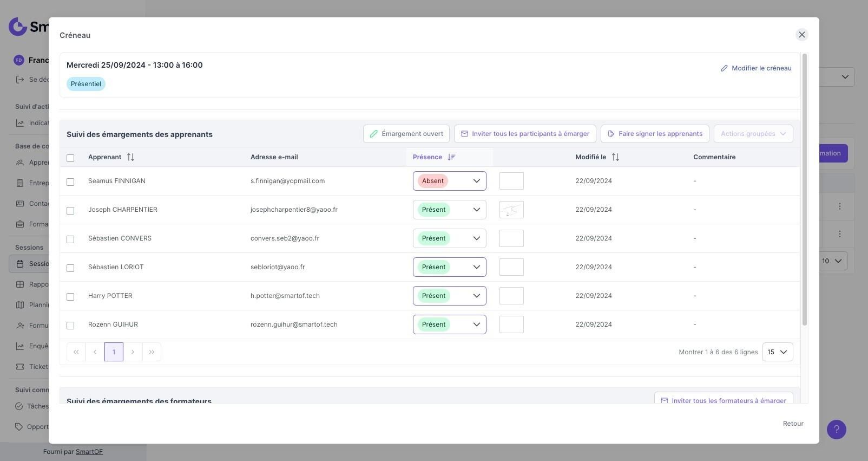868x461 pixels.
Task: Click the Tâches checkmark icon in sidebar
Action: tap(18, 406)
